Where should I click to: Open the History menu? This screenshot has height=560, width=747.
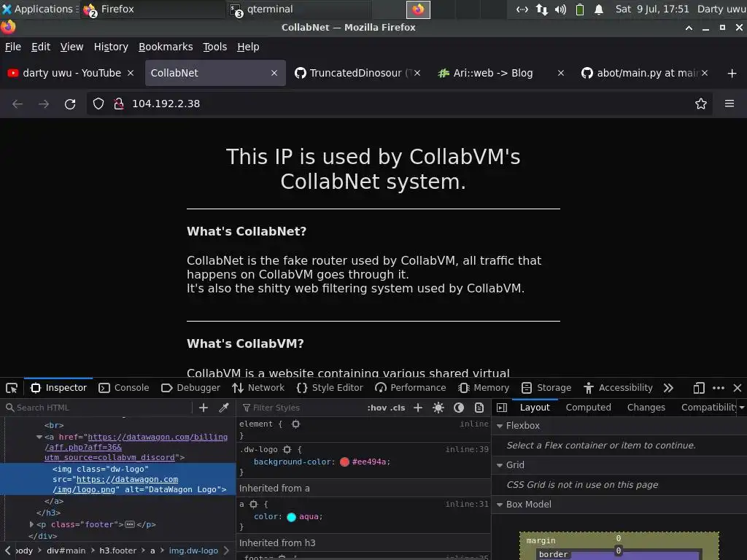click(111, 47)
